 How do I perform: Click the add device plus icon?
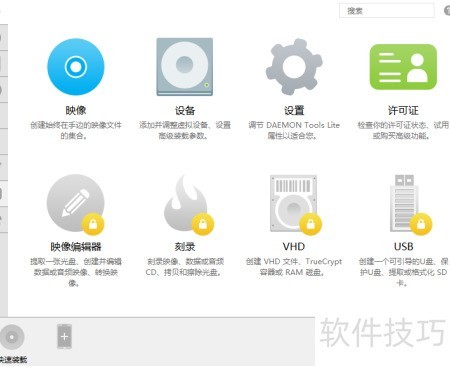pyautogui.click(x=64, y=336)
